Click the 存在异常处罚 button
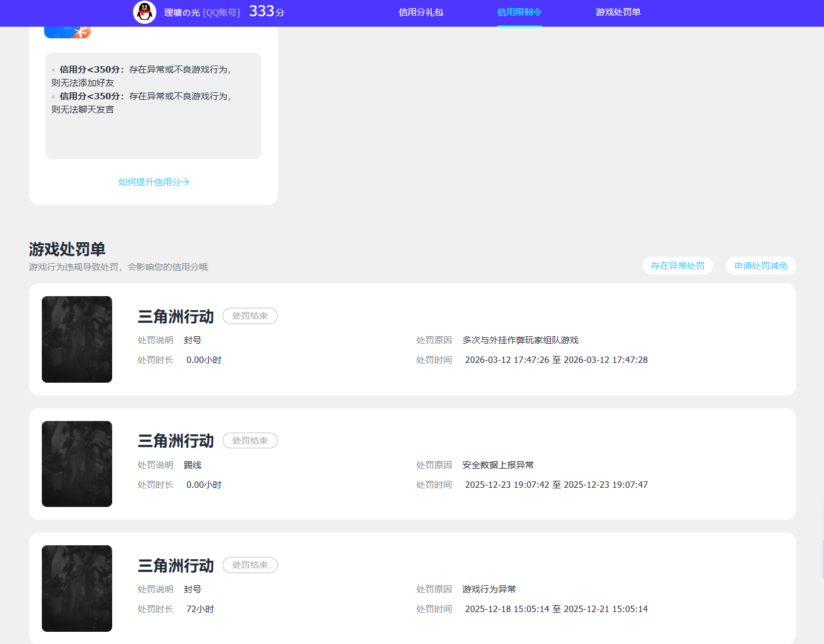The image size is (824, 644). (x=678, y=265)
